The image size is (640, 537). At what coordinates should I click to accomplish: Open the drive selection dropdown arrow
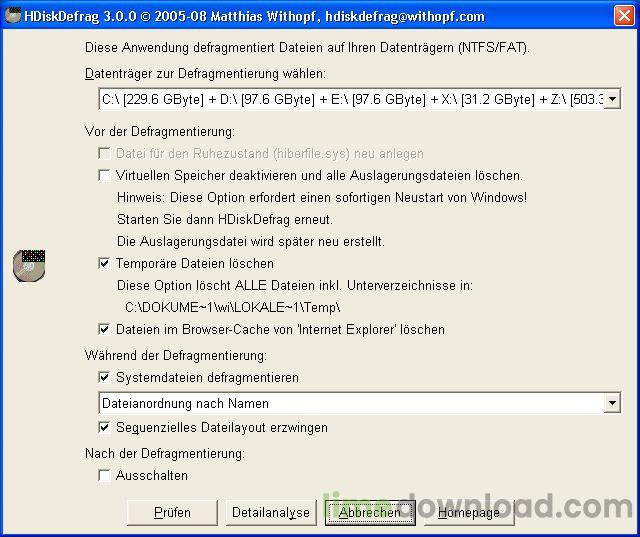[x=612, y=99]
